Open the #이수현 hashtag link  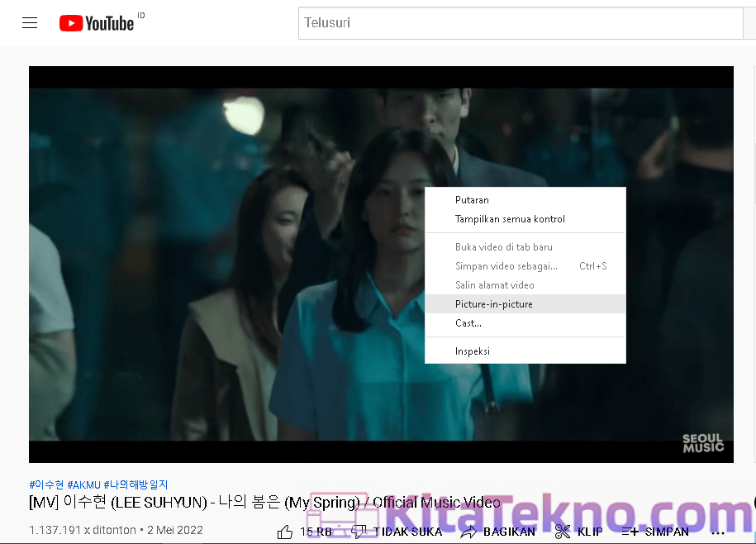[46, 484]
